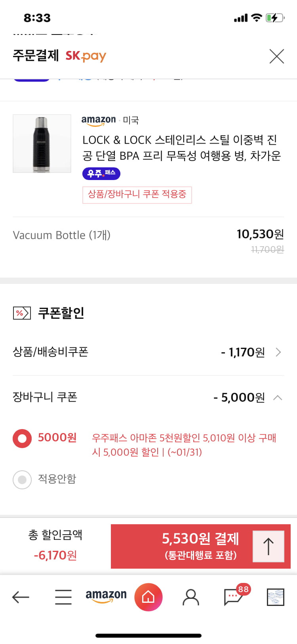Close the 주문결제 checkout page

coord(276,56)
